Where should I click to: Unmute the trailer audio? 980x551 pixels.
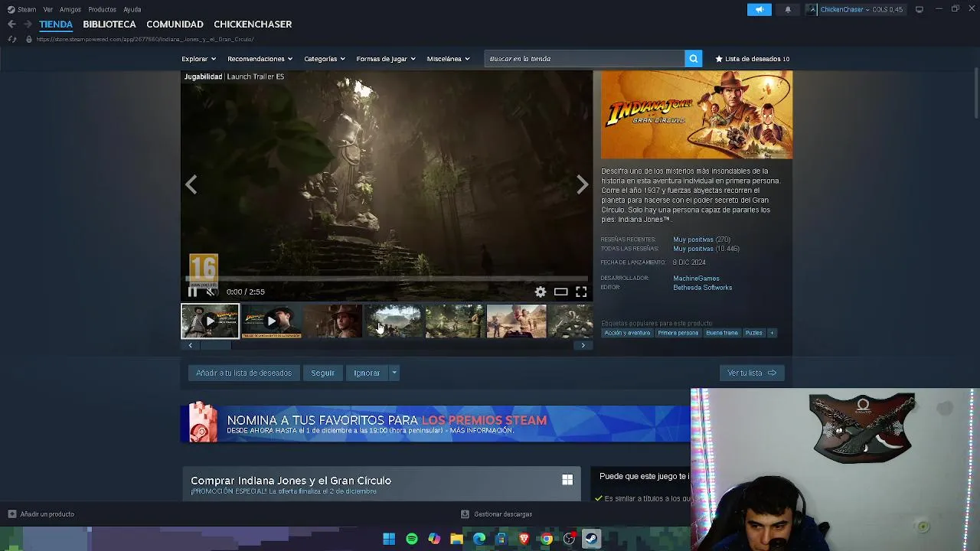pos(211,292)
